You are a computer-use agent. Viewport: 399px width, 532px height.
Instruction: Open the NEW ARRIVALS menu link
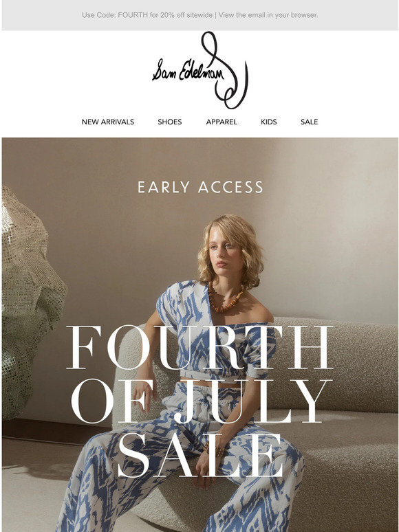pyautogui.click(x=107, y=122)
